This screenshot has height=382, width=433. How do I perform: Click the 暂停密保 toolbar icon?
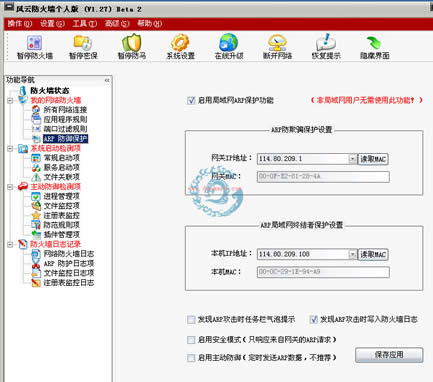point(83,43)
